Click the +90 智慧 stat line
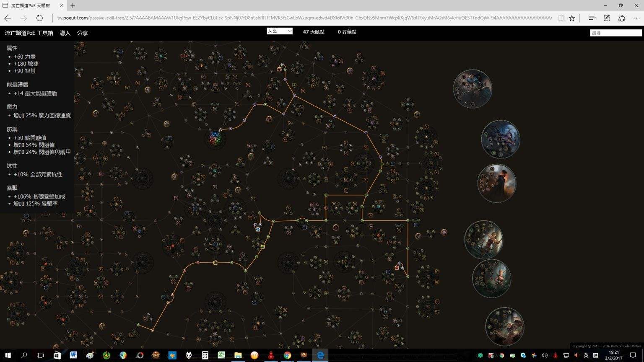The image size is (644, 362). pyautogui.click(x=24, y=71)
